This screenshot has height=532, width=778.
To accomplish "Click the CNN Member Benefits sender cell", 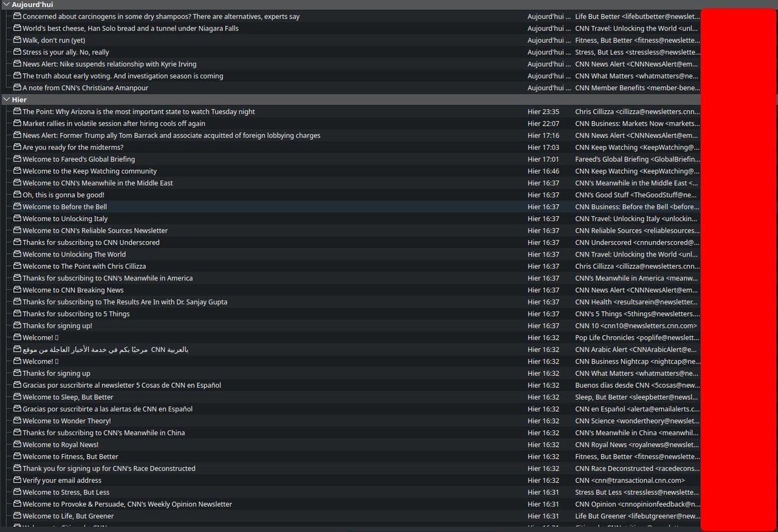I will pos(637,87).
